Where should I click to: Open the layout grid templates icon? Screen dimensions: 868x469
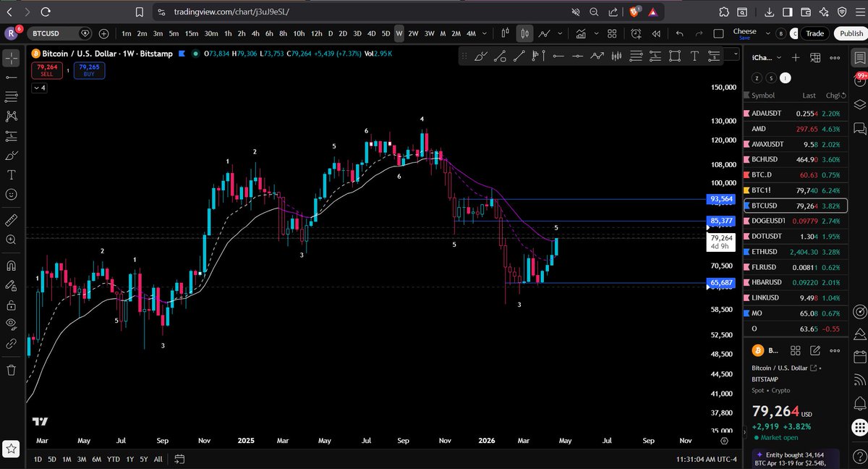(611, 33)
